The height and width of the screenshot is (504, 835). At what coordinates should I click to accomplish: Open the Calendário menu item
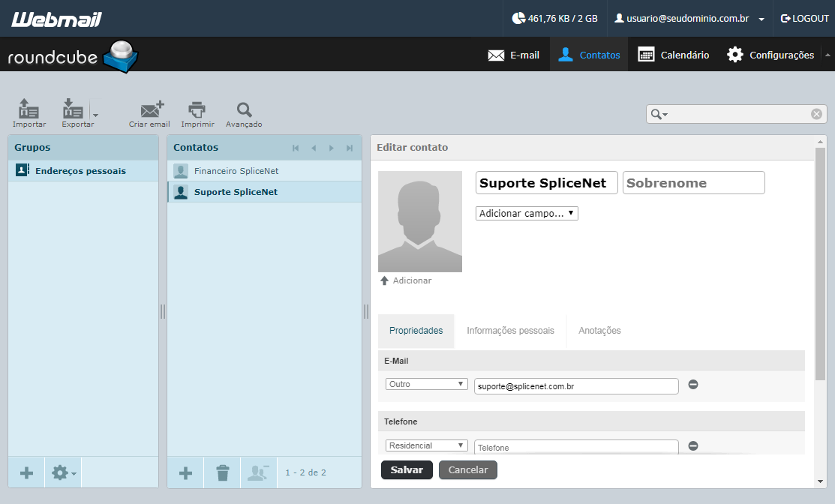(x=674, y=55)
